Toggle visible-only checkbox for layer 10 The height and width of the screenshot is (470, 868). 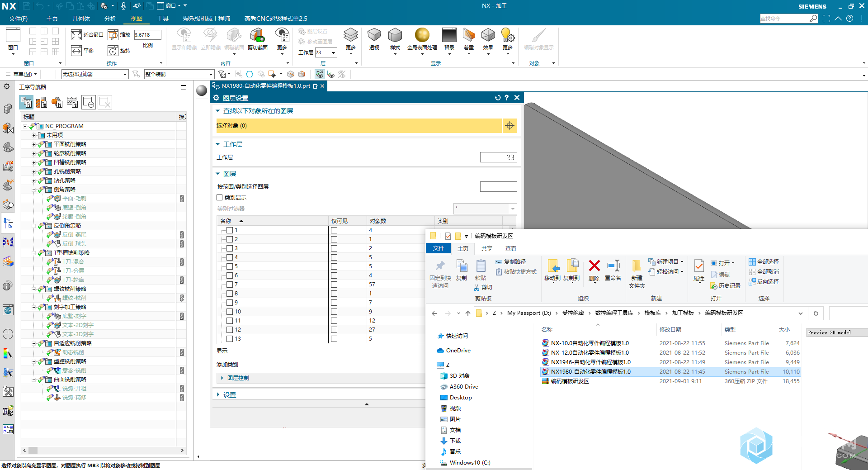coord(334,312)
